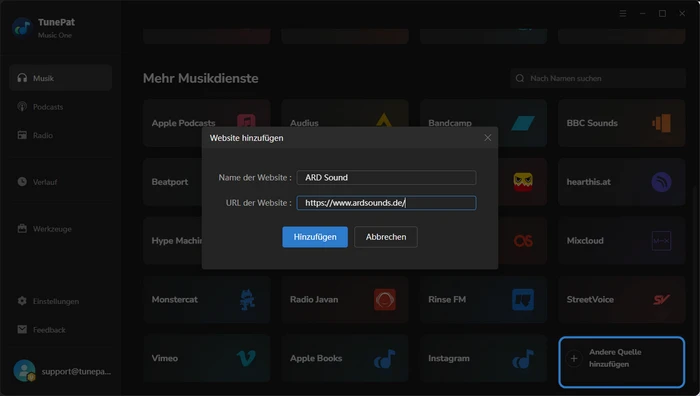The height and width of the screenshot is (396, 700).
Task: Open the hamburger menu in title bar
Action: point(623,13)
